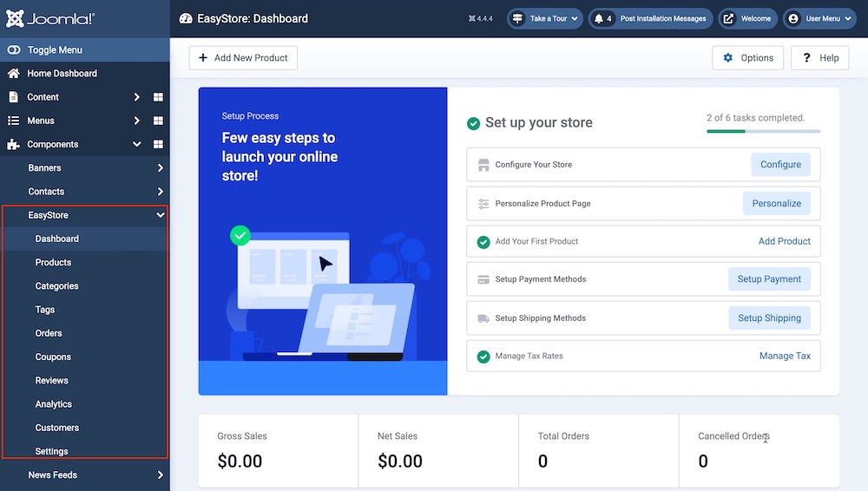Viewport: 868px width, 491px height.
Task: Click the Setup Payment button
Action: coord(769,279)
